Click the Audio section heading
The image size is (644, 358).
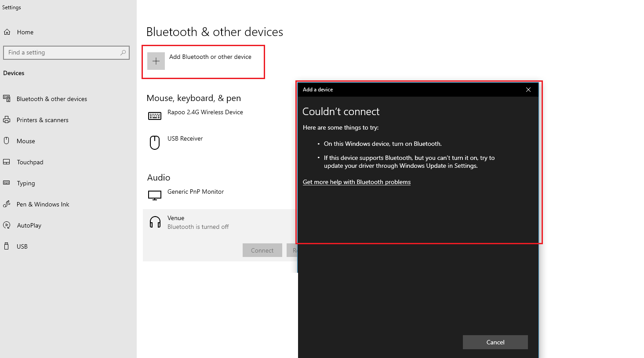point(159,177)
